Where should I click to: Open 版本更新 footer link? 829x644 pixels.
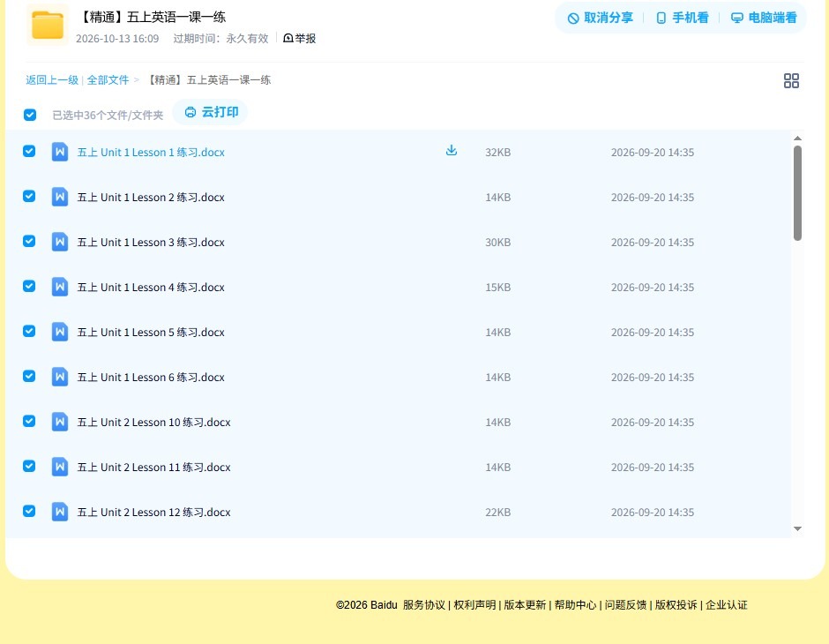(x=525, y=605)
